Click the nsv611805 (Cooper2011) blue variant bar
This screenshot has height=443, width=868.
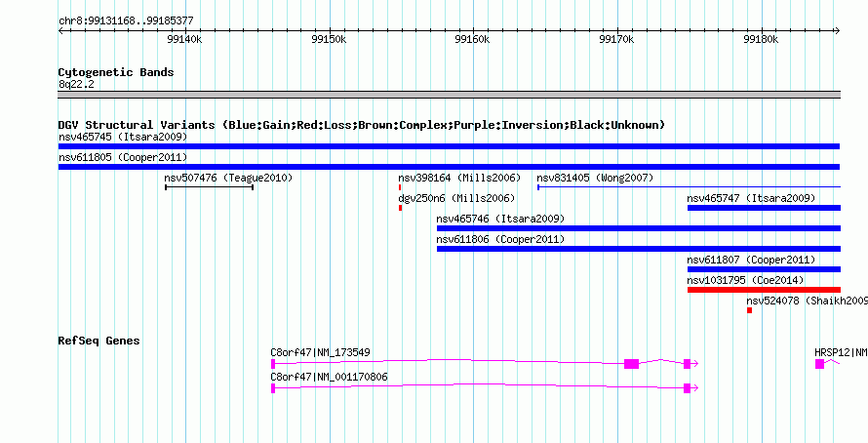[449, 167]
